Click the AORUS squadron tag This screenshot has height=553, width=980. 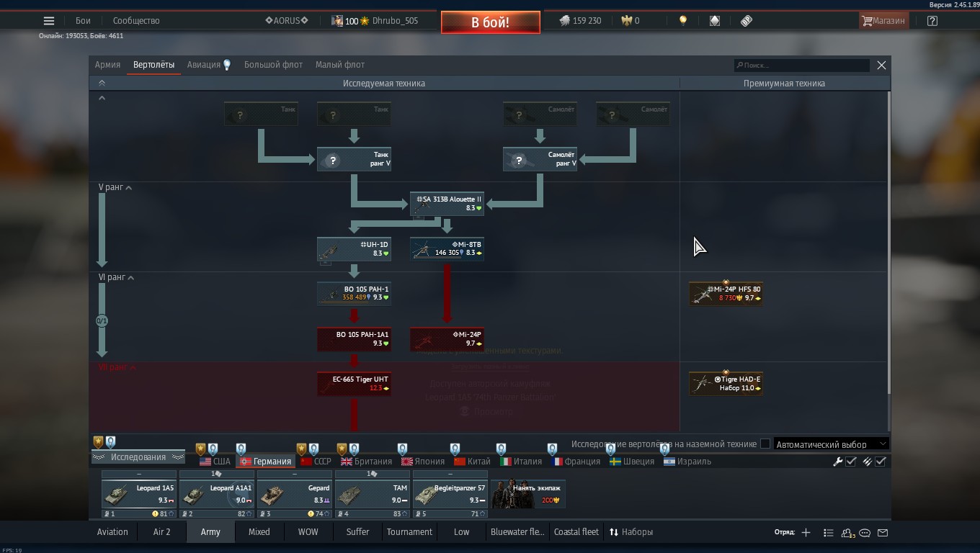pyautogui.click(x=287, y=21)
